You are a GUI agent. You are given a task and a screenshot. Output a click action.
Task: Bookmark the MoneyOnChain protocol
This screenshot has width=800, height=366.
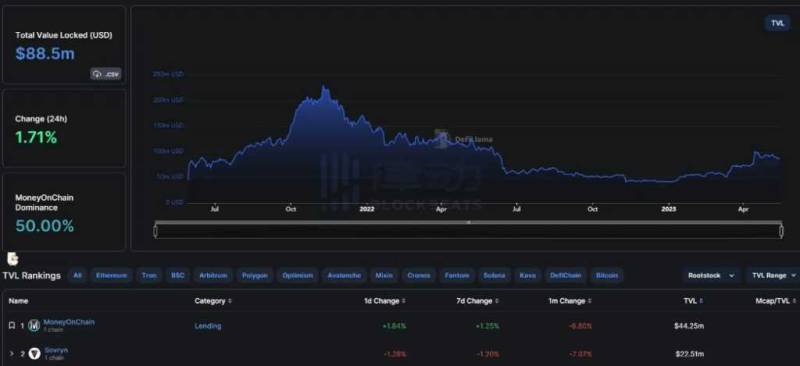(x=12, y=325)
